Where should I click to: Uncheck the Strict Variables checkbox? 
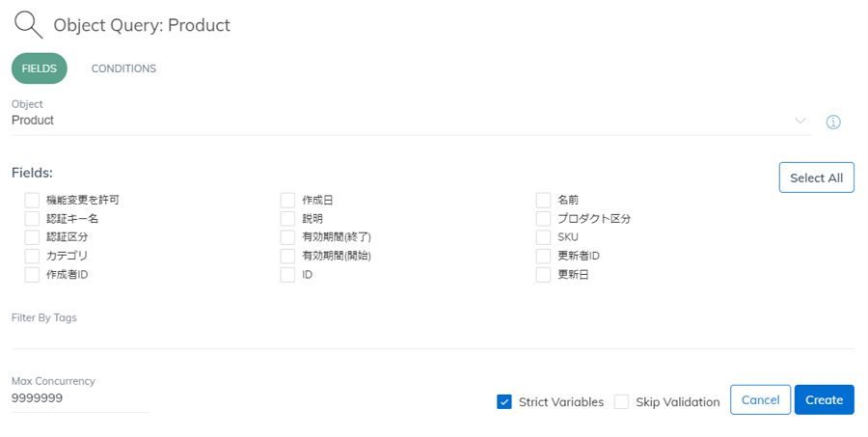coord(504,402)
